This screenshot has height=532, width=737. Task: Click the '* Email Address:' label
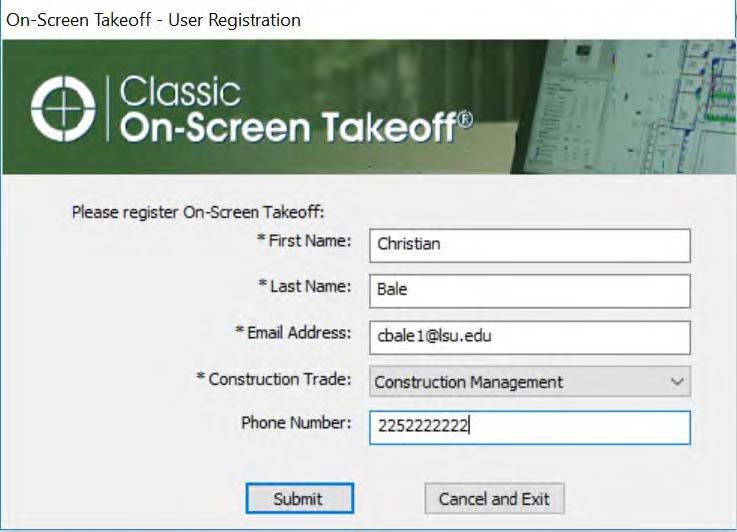click(293, 333)
